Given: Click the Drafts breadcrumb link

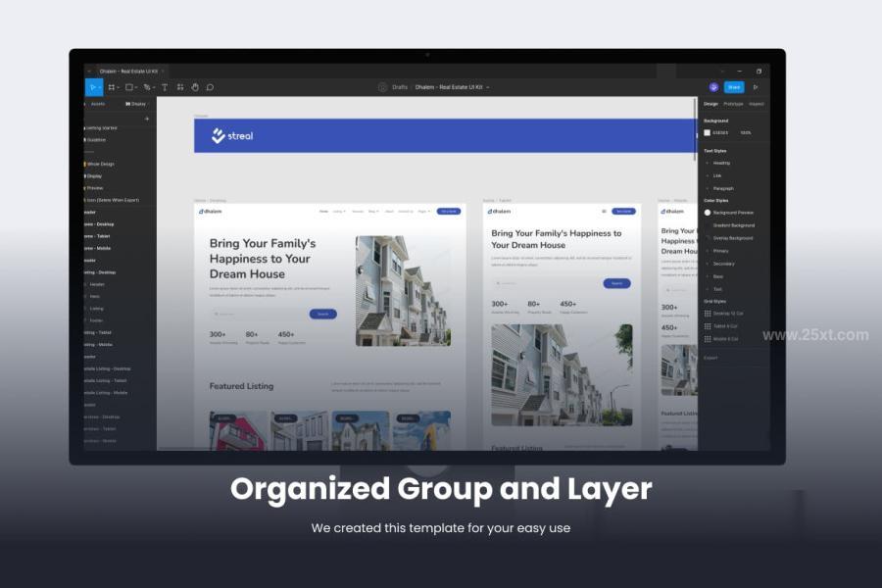Looking at the screenshot, I should 400,87.
